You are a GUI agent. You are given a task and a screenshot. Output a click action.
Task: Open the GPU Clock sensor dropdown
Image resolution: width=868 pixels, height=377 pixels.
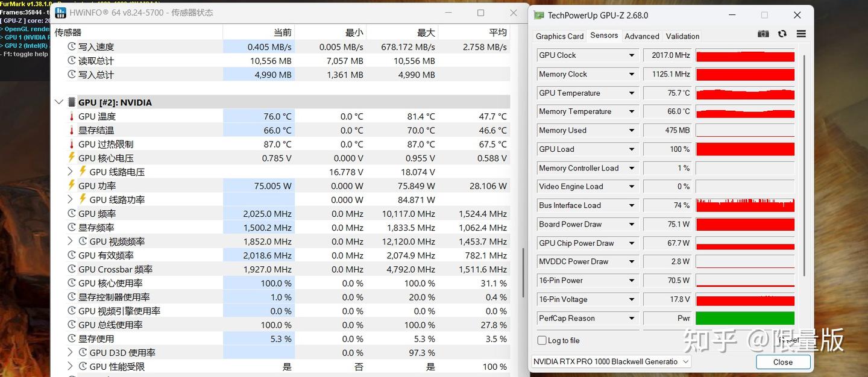click(x=632, y=55)
